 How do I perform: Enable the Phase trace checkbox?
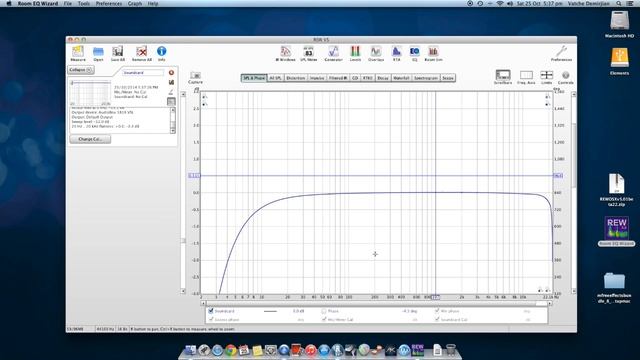(x=324, y=311)
